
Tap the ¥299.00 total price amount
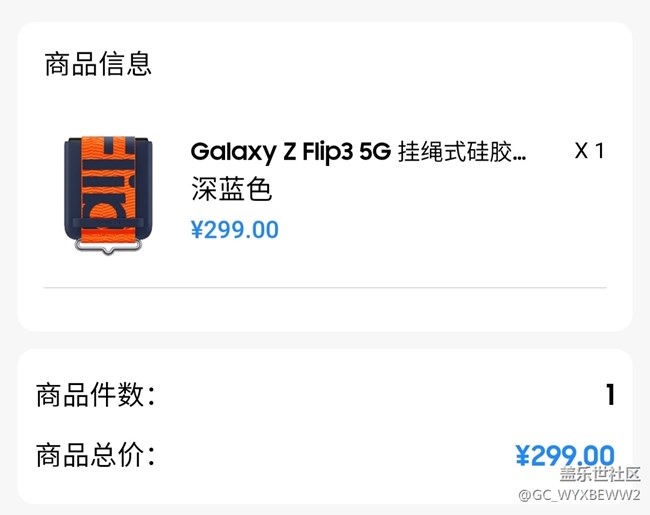pos(565,456)
